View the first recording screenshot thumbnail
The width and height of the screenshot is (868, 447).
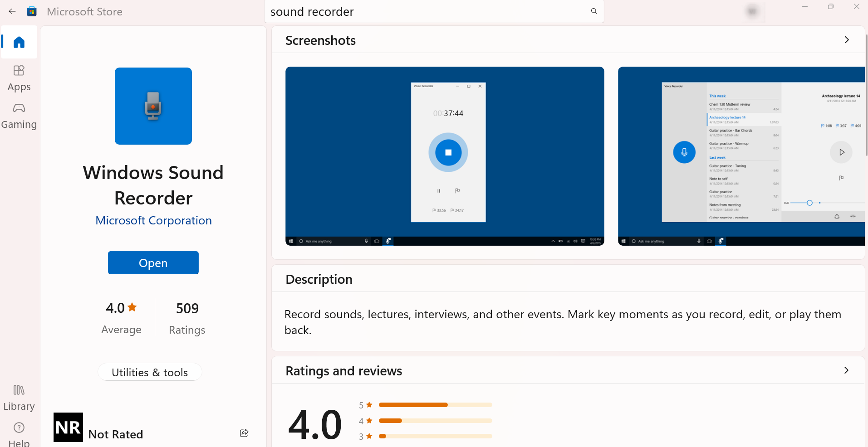tap(445, 156)
